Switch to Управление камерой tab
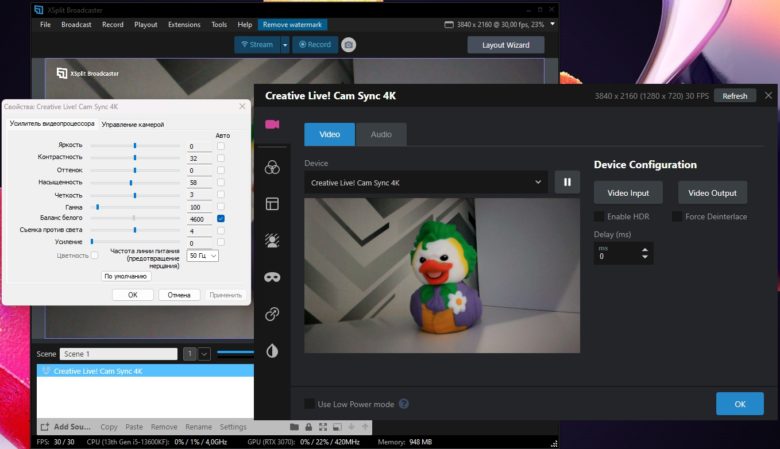This screenshot has height=449, width=780. tap(133, 124)
